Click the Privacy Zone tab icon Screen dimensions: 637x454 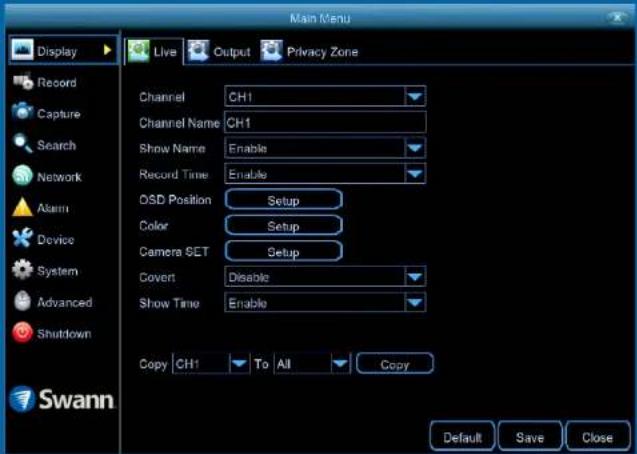coord(271,51)
